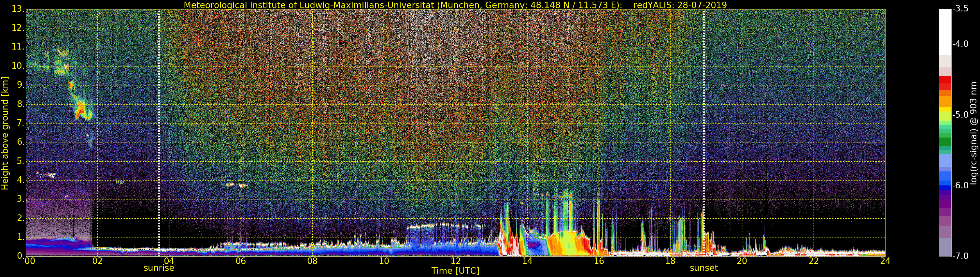The width and height of the screenshot is (980, 277).
Task: Click the light blue segment of the colorbar
Action: point(945,161)
